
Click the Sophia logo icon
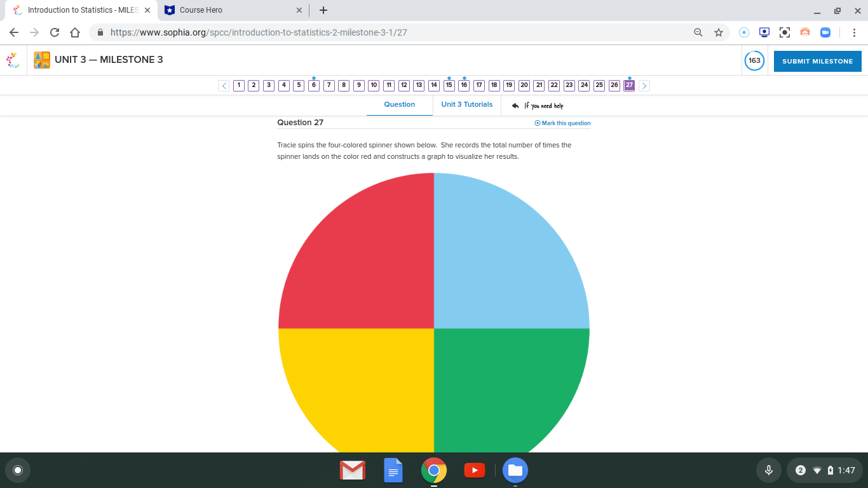(x=13, y=60)
